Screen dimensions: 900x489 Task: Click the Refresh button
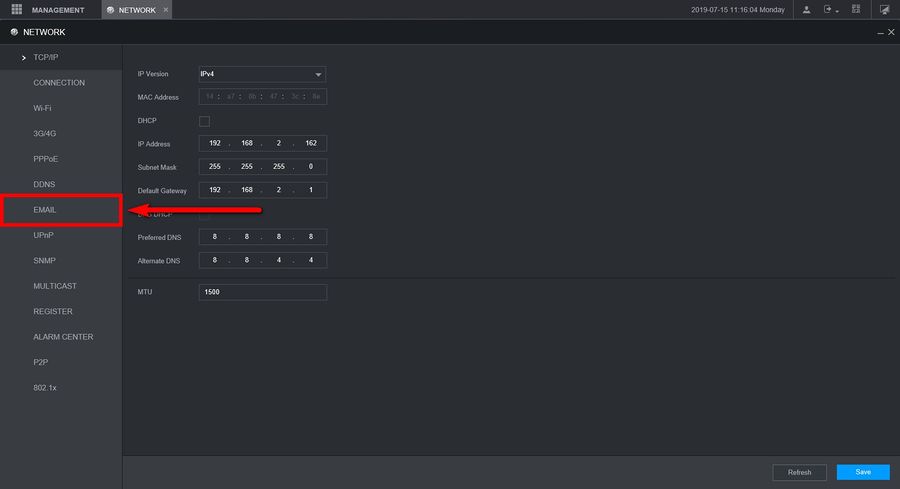(x=799, y=472)
